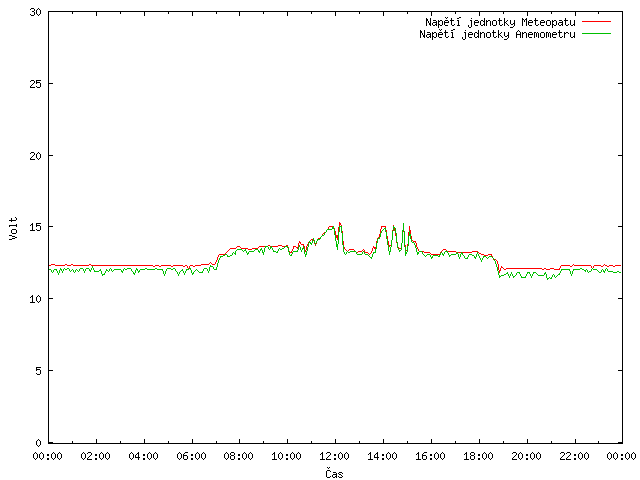Viewport: 640px width, 480px height.
Task: Click the "Volt" y-axis label
Action: click(13, 228)
